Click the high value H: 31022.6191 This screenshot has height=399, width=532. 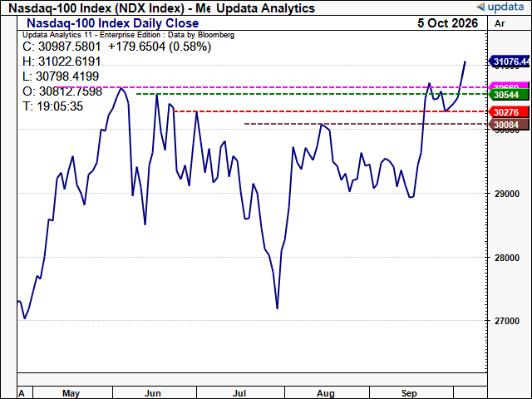(x=62, y=62)
